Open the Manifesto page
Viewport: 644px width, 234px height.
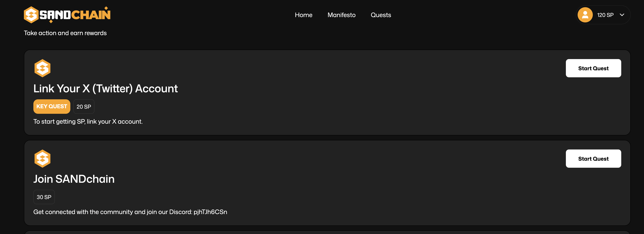342,15
